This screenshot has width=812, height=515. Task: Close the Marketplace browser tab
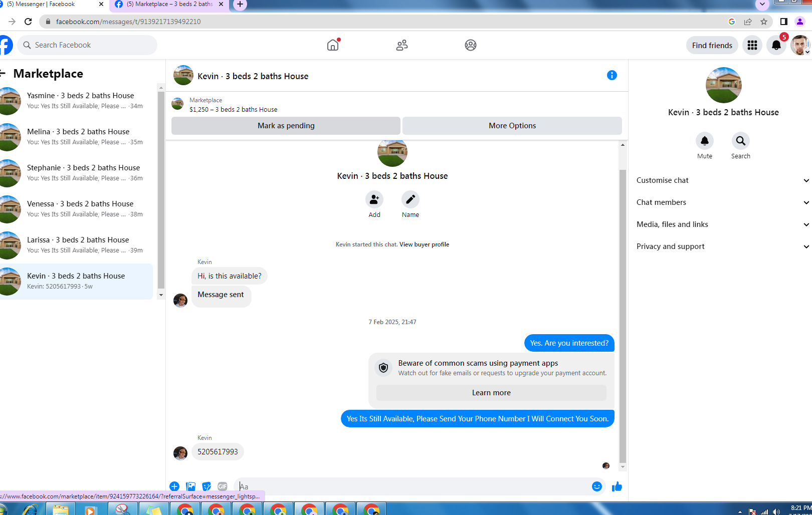[x=221, y=4]
